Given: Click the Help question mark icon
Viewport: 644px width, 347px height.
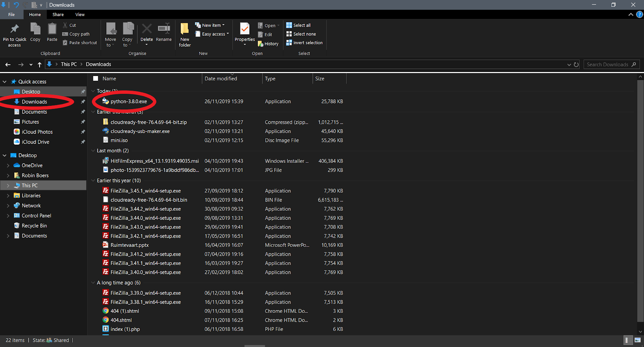Looking at the screenshot, I should click(639, 14).
